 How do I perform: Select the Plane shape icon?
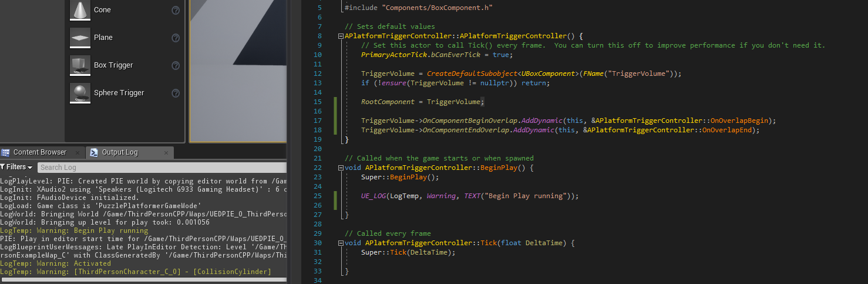tap(80, 38)
